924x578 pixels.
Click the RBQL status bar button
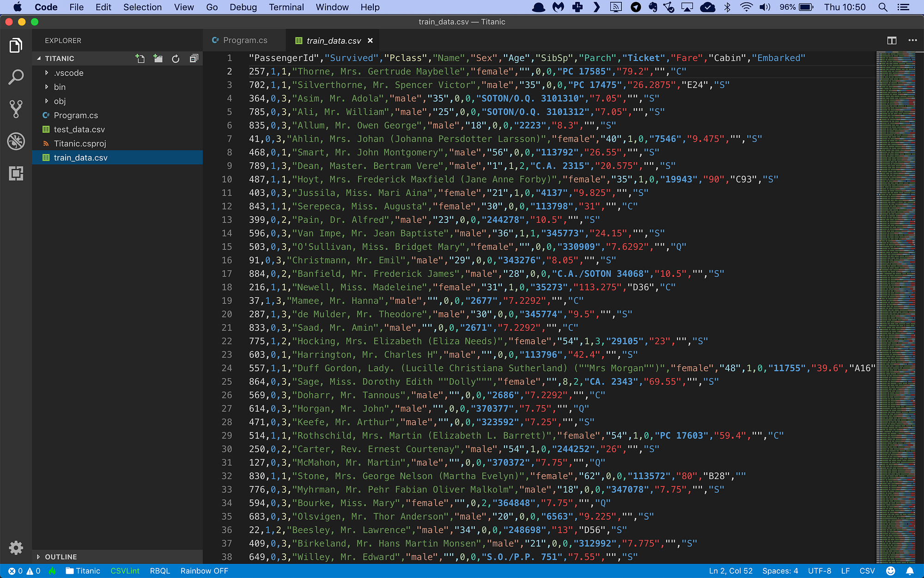click(x=160, y=571)
